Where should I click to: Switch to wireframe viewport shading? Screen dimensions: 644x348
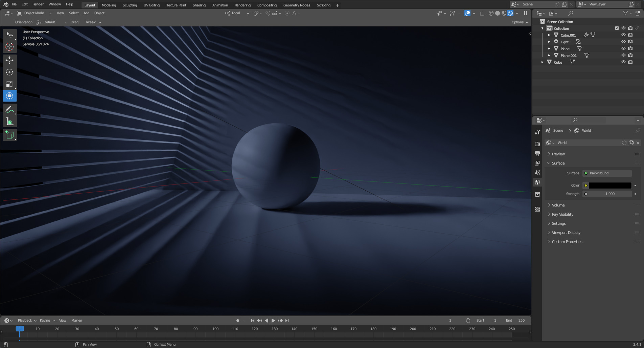491,13
